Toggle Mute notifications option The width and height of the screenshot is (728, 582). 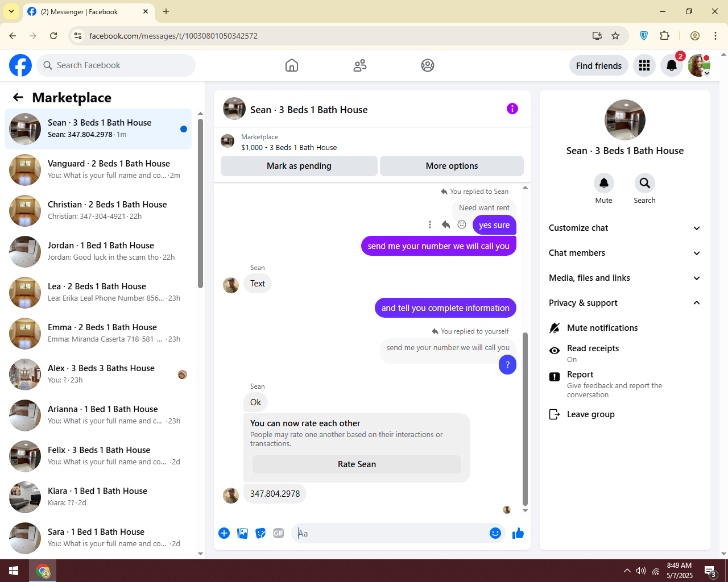coord(624,328)
